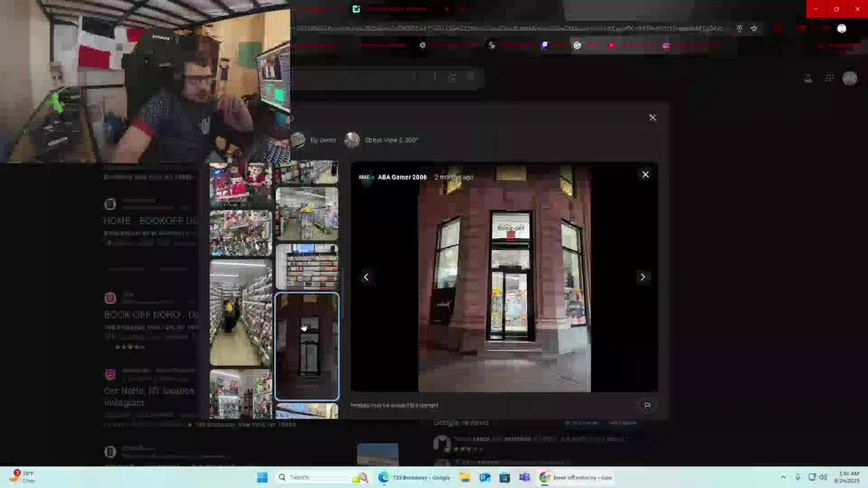Viewport: 868px width, 488px height.
Task: Go to the next photo arrow
Action: click(x=643, y=277)
